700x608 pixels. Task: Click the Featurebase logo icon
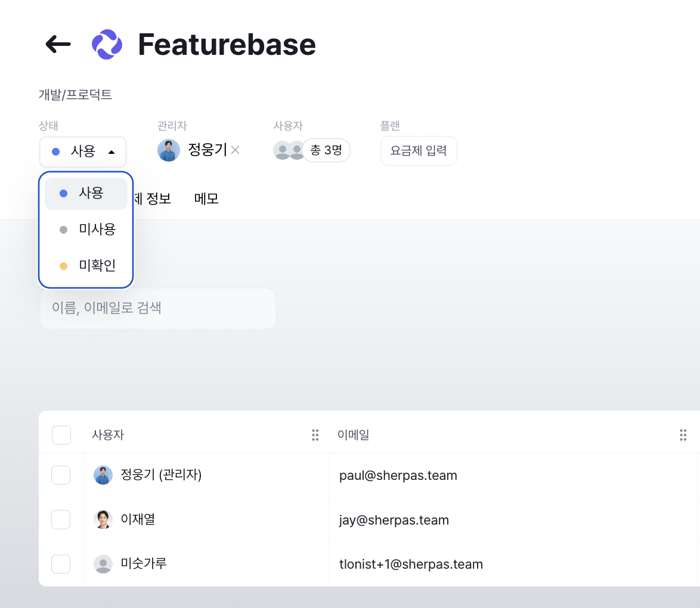107,45
